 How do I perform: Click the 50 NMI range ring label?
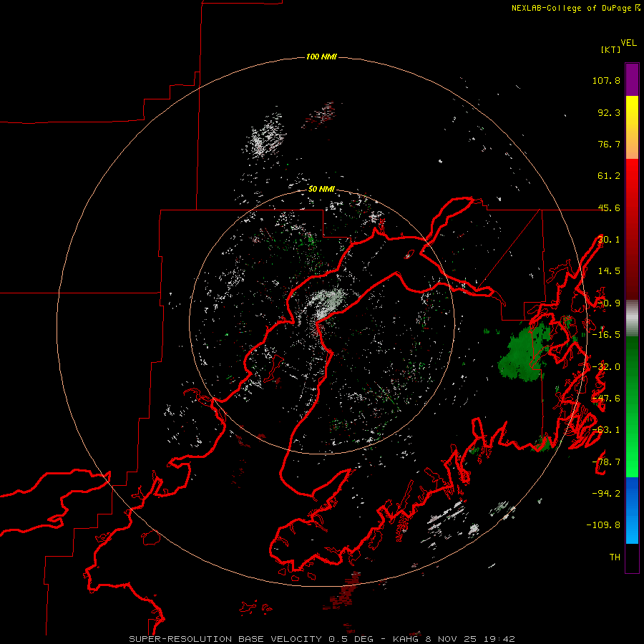coord(321,189)
